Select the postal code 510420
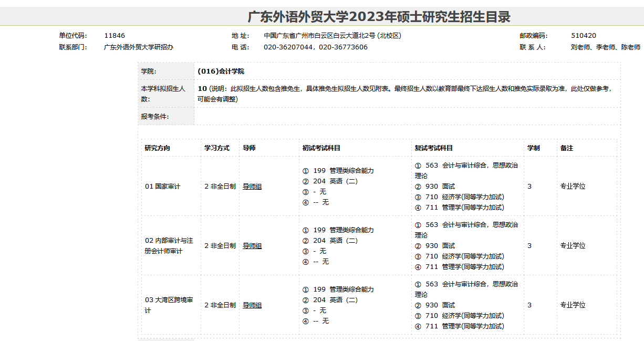Image resolution: width=644 pixels, height=341 pixels. (x=584, y=36)
